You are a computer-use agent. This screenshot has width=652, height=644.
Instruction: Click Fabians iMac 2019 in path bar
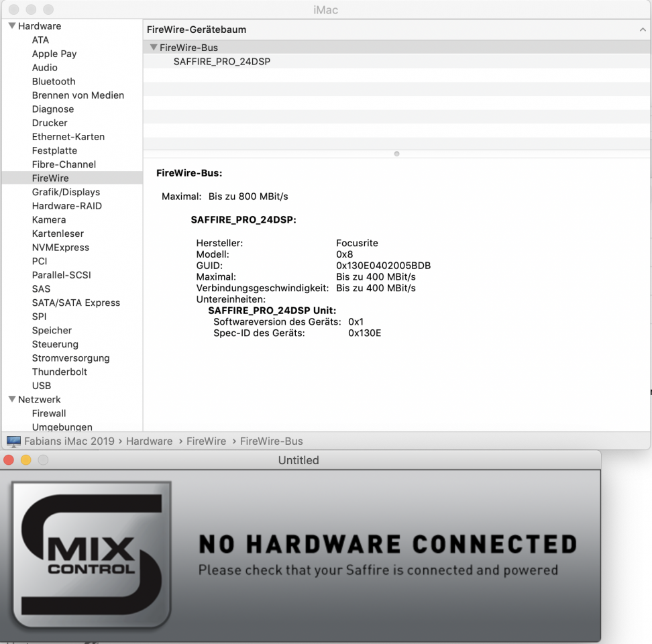[x=69, y=441]
